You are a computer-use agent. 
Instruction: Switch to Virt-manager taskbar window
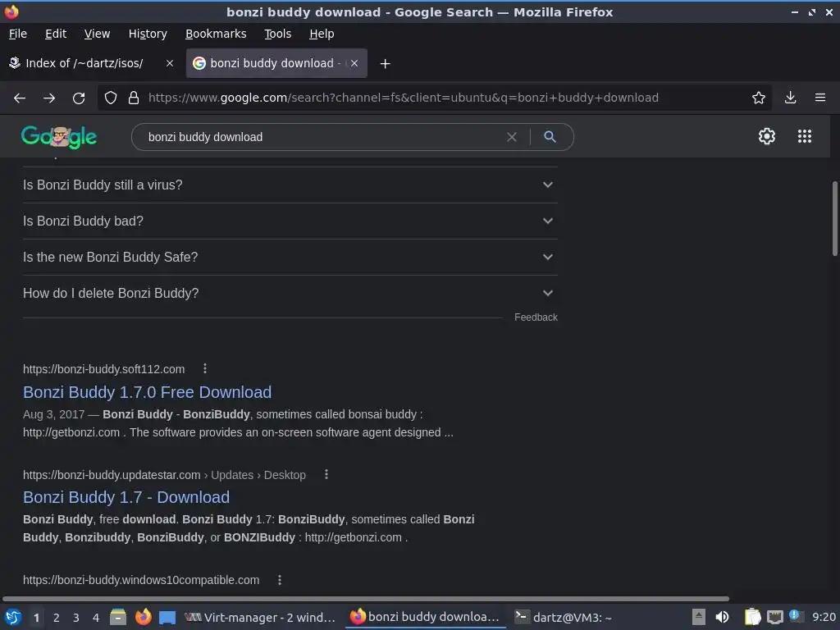(260, 618)
